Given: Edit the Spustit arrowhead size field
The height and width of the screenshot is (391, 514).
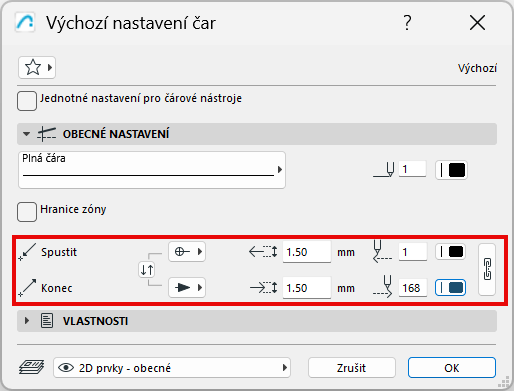Looking at the screenshot, I should click(x=307, y=252).
